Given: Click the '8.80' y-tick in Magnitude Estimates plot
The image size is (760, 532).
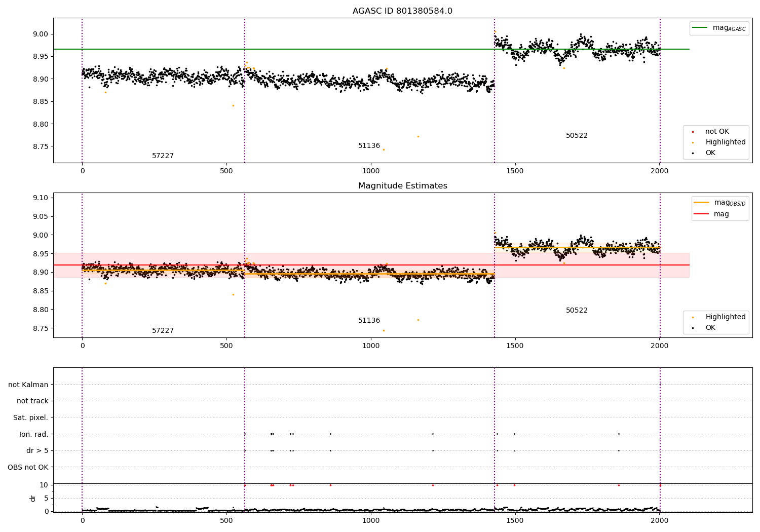Looking at the screenshot, I should 40,310.
